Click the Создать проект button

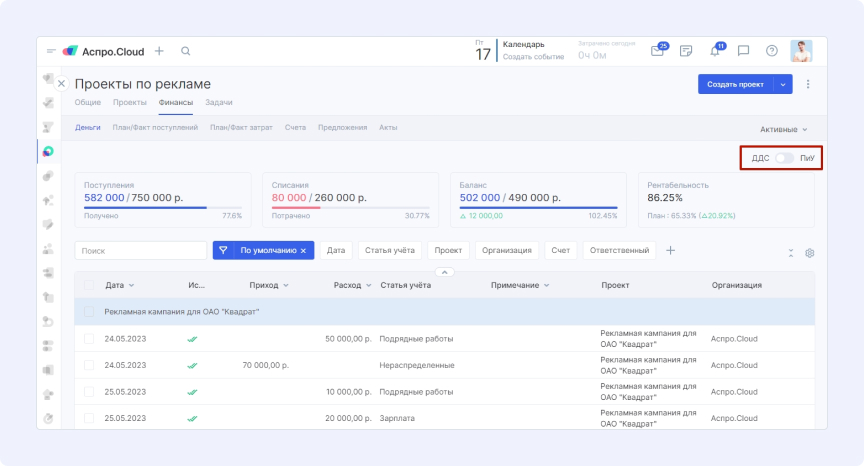click(735, 85)
